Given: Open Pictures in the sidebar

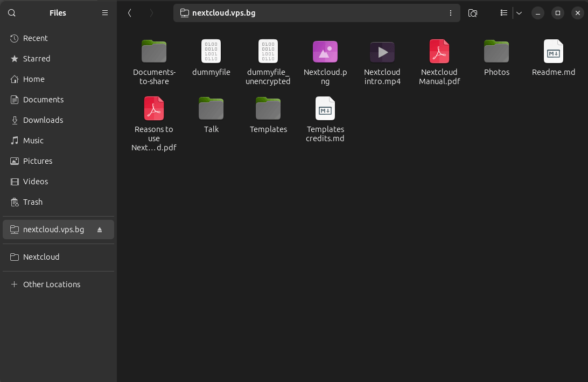Looking at the screenshot, I should click(58, 161).
